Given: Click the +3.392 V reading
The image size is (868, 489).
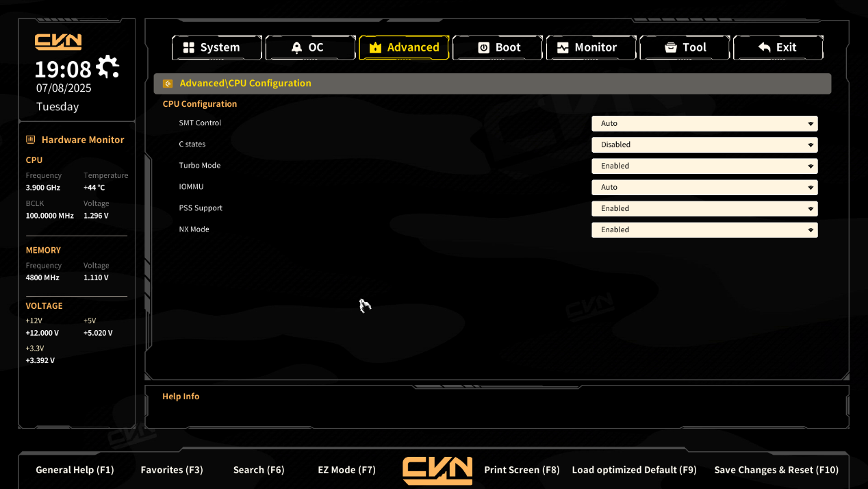Looking at the screenshot, I should [40, 361].
